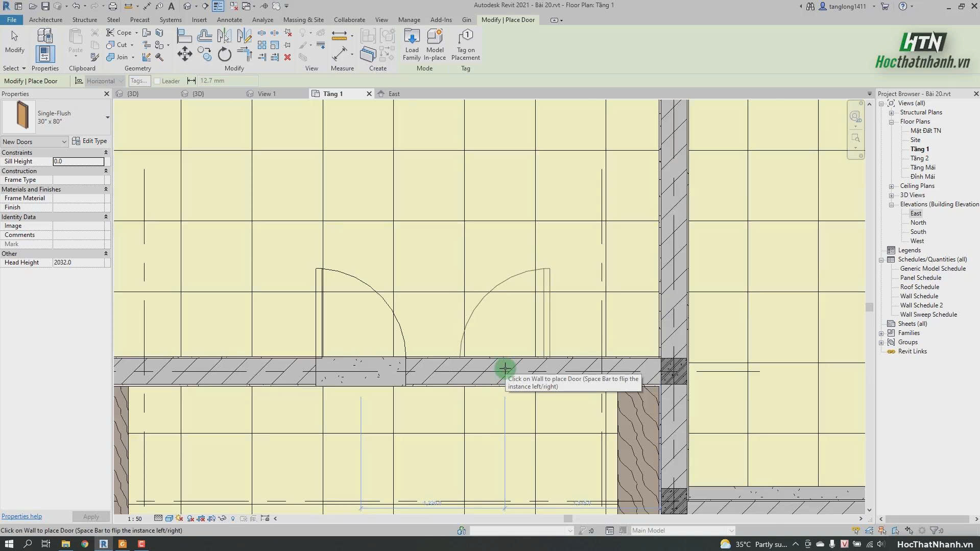Open the Properties help link

[x=21, y=516]
